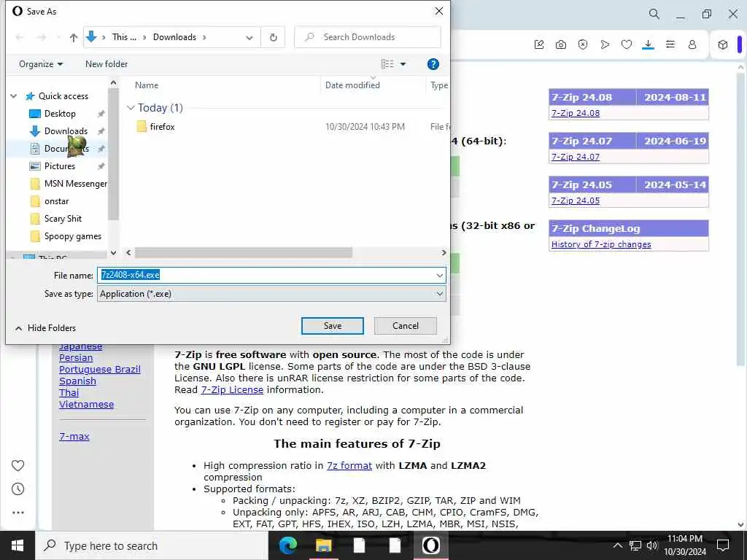Add page to bookmarks heart in toolbar

pos(627,44)
